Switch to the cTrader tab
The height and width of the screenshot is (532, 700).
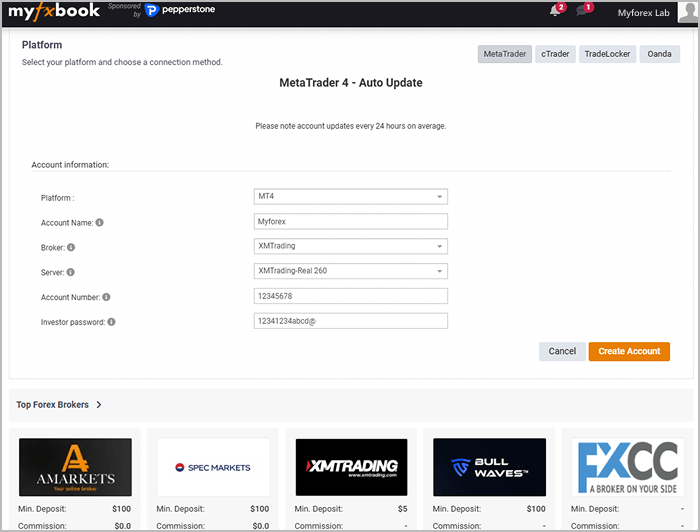coord(555,54)
